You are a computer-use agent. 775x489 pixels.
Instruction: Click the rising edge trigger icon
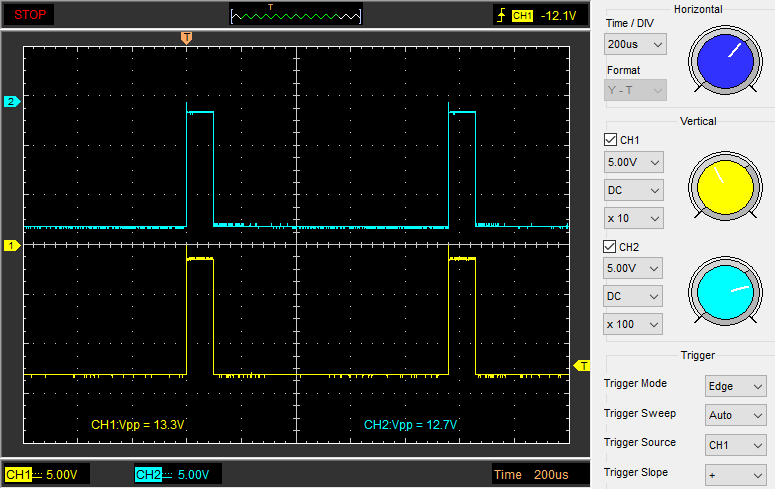(x=501, y=15)
